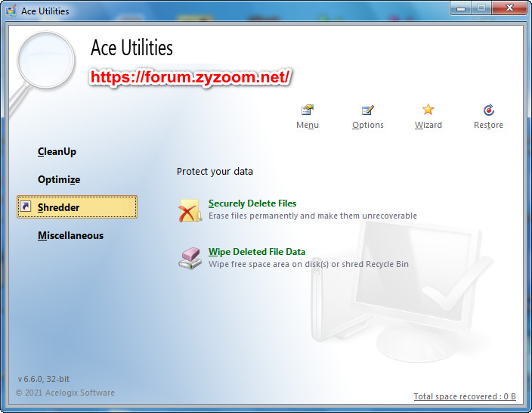Click the version 'v 6.6.0, 32-bit' text
The width and height of the screenshot is (532, 413).
tap(43, 379)
